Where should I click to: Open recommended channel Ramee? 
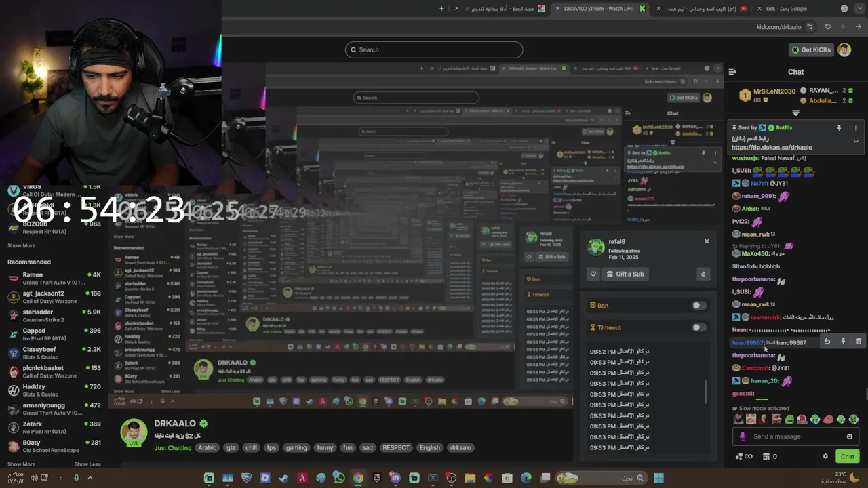(54, 279)
